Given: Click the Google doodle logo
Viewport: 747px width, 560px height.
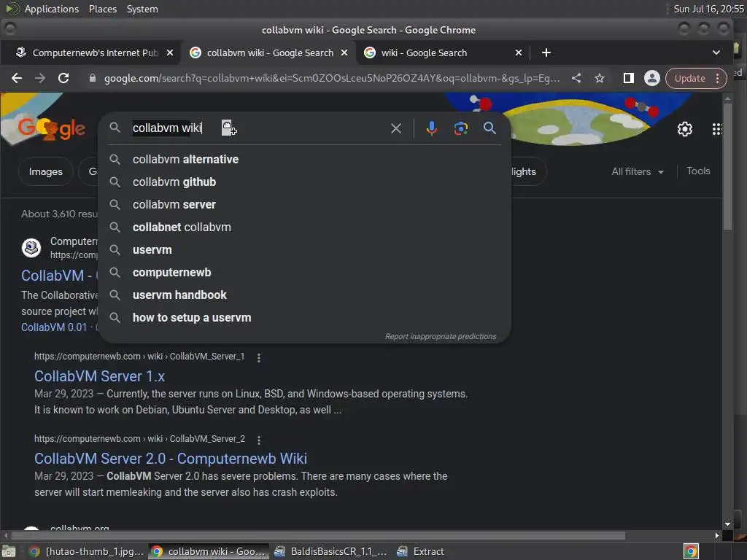Looking at the screenshot, I should tap(52, 128).
